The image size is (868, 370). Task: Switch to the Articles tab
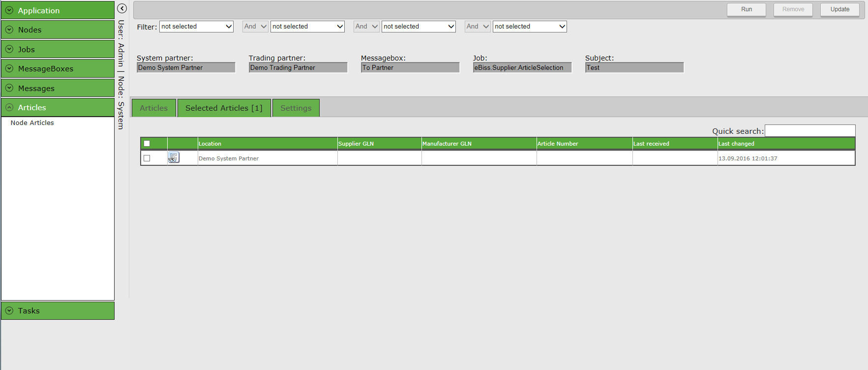coord(153,108)
